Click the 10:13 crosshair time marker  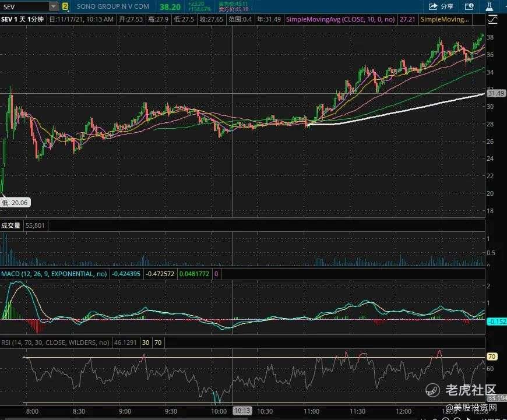[242, 411]
